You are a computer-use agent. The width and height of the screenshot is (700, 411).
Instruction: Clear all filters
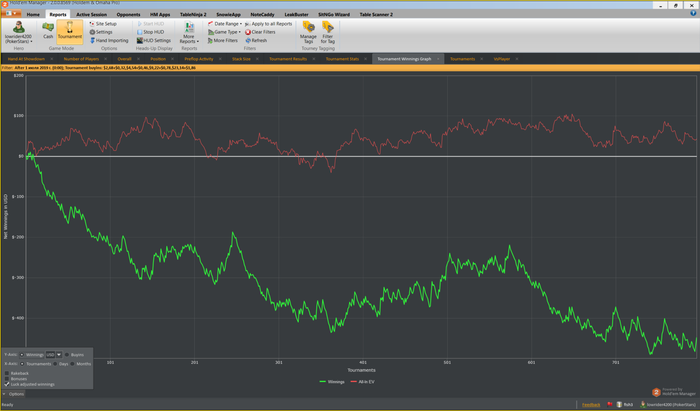(x=260, y=32)
